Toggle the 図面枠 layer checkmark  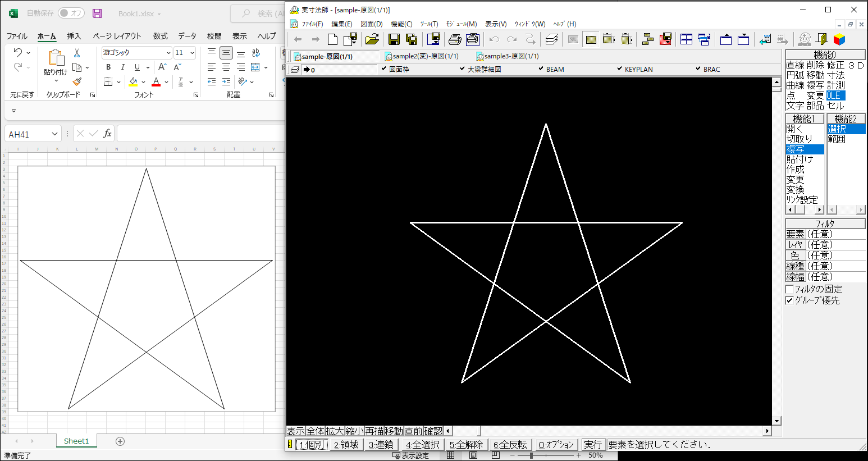tap(383, 69)
